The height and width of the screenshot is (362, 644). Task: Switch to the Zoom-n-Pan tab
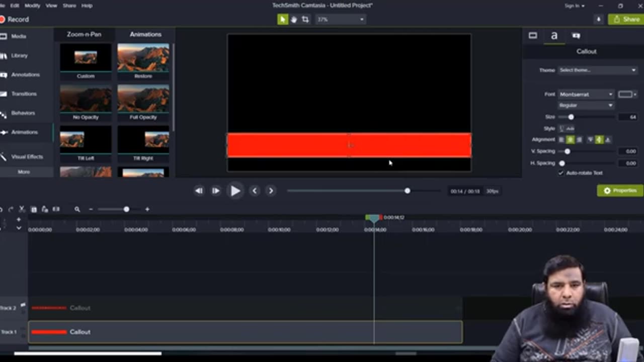coord(84,34)
